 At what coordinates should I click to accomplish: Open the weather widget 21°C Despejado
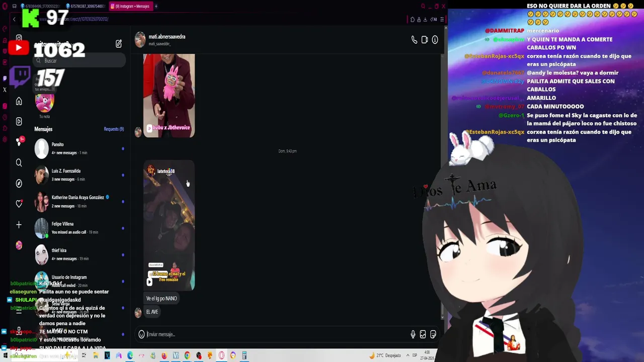click(385, 355)
